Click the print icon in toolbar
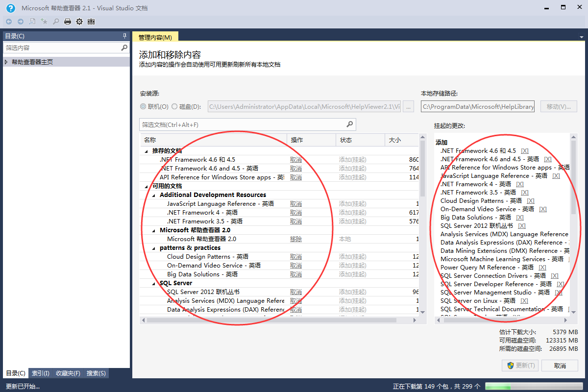 68,22
